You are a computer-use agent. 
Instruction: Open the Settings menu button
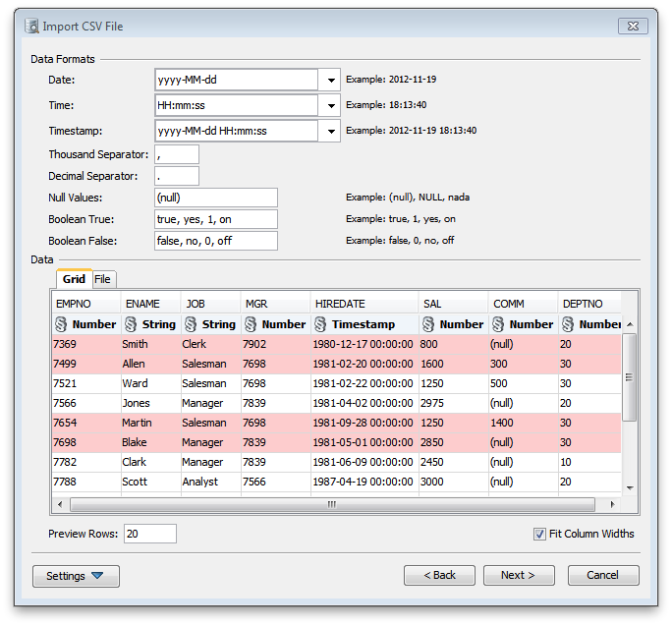pyautogui.click(x=76, y=576)
